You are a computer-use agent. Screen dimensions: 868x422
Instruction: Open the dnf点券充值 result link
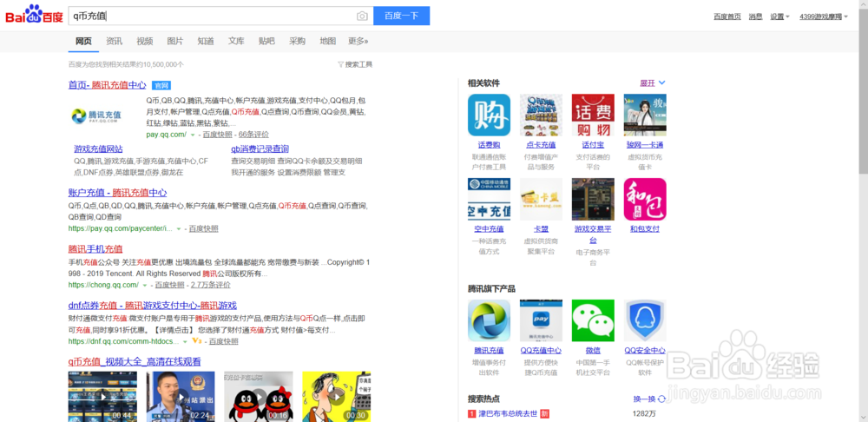click(x=153, y=306)
